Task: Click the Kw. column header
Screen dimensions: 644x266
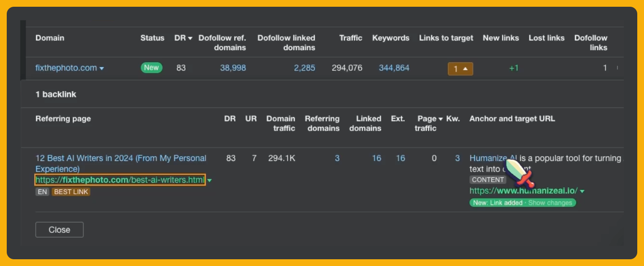Action: pyautogui.click(x=453, y=119)
